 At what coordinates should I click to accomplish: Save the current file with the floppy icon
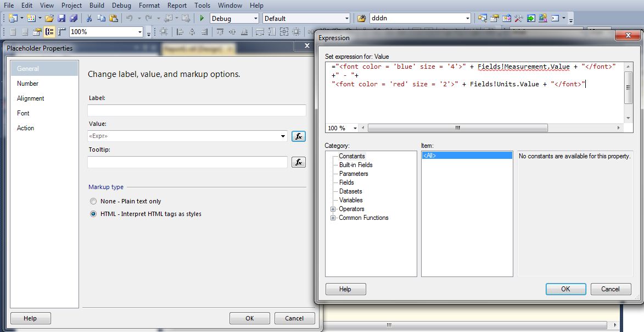[x=61, y=18]
